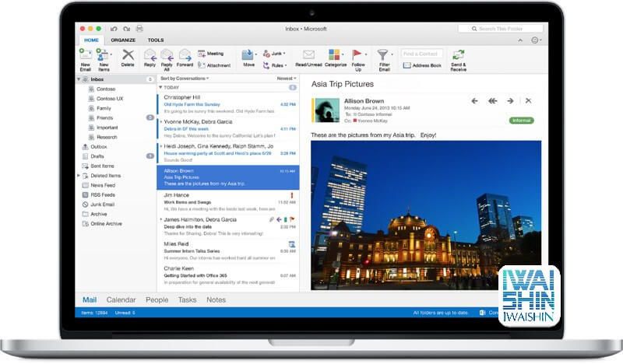
Task: Click the Filter Email funnel icon
Action: pyautogui.click(x=382, y=54)
